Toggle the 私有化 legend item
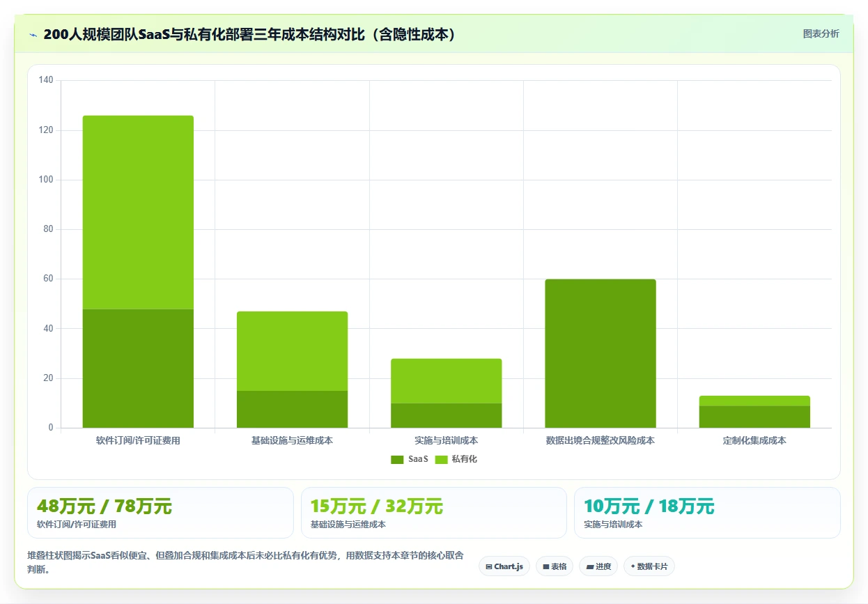 (x=456, y=459)
